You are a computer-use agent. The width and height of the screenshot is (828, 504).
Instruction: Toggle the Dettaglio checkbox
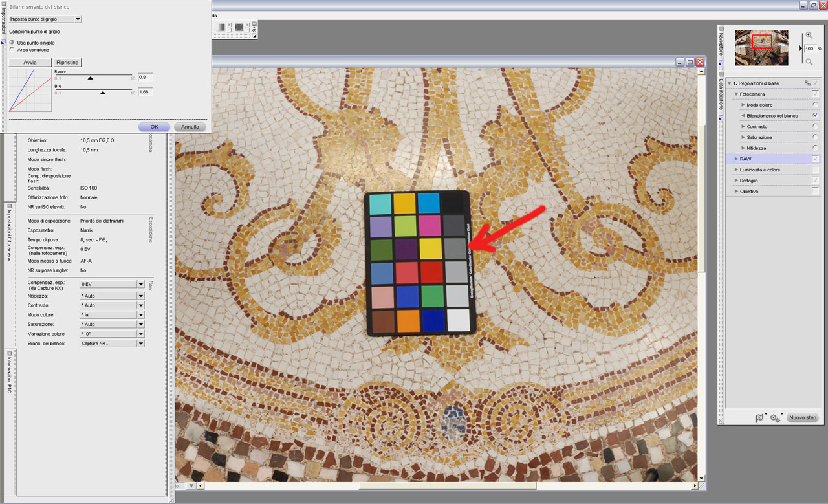(815, 181)
